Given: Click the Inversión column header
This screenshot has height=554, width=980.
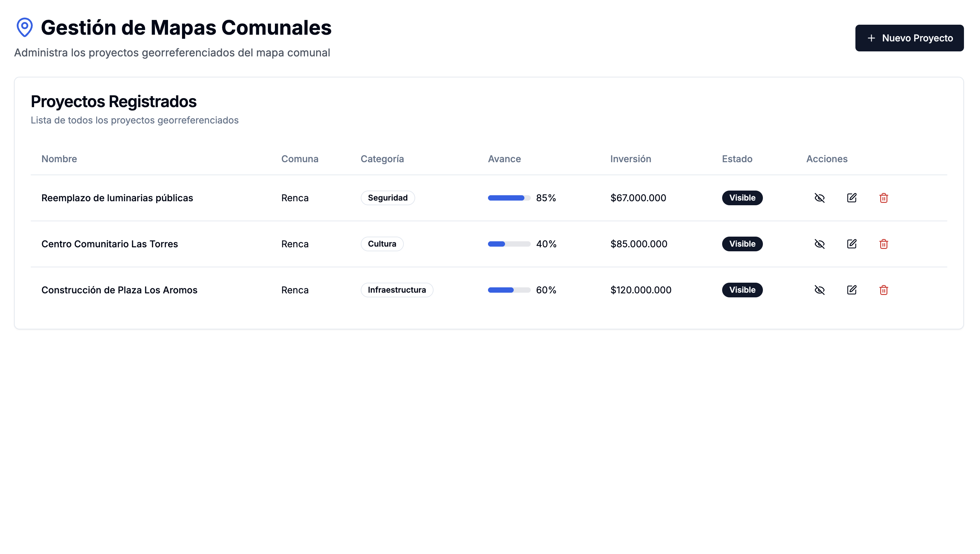Looking at the screenshot, I should tap(631, 159).
